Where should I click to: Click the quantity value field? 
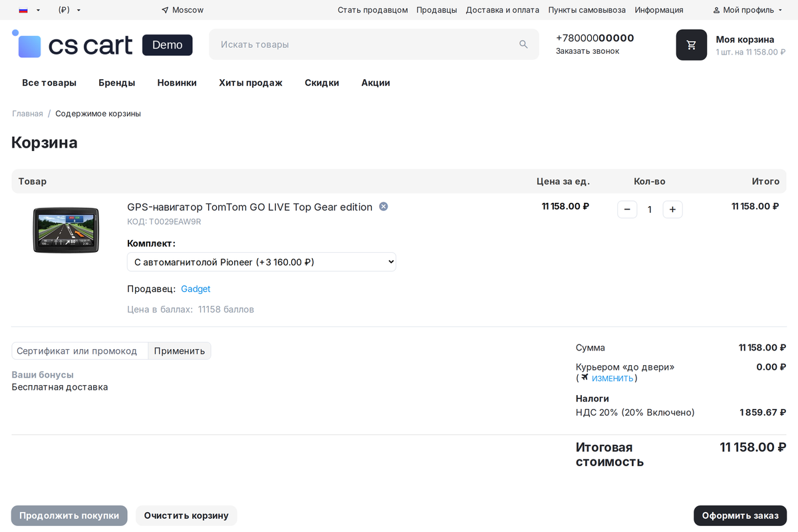(x=650, y=209)
